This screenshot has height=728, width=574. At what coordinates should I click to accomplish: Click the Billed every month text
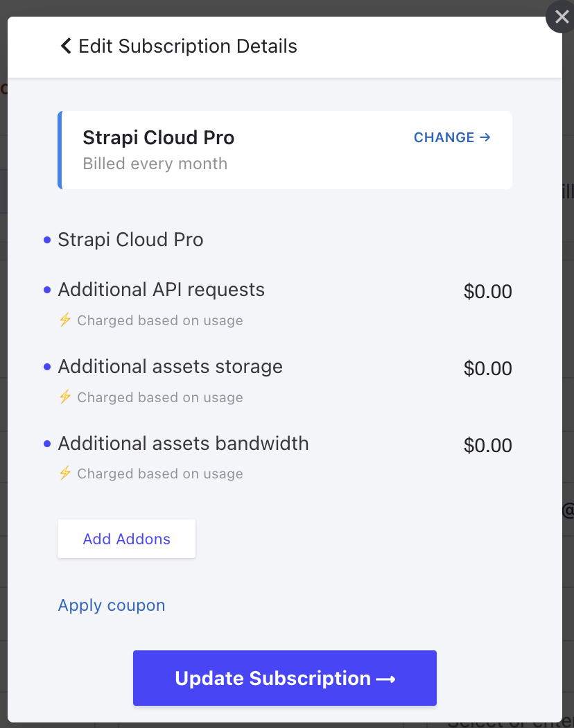[155, 164]
